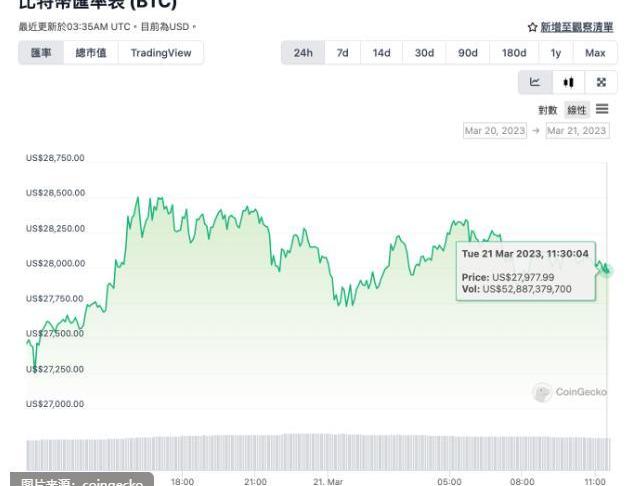Expand chart to fullscreen icon
639x486 pixels.
pos(601,82)
